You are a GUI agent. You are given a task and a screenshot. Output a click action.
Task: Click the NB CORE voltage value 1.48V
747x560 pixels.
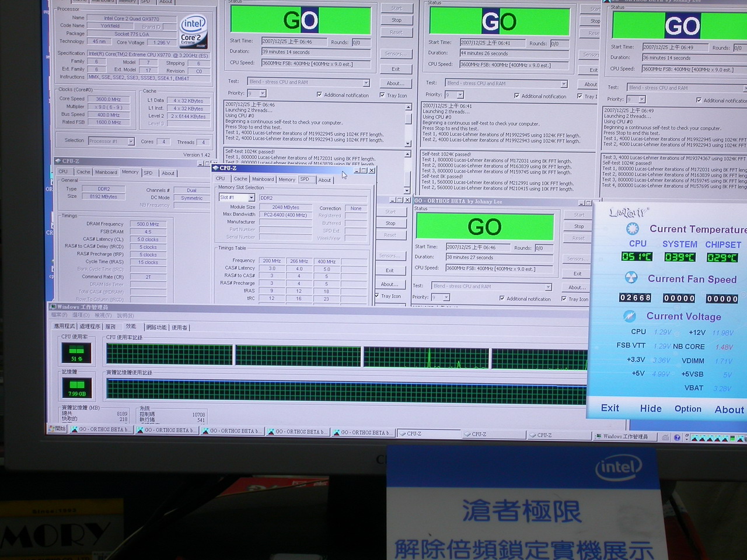[724, 346]
